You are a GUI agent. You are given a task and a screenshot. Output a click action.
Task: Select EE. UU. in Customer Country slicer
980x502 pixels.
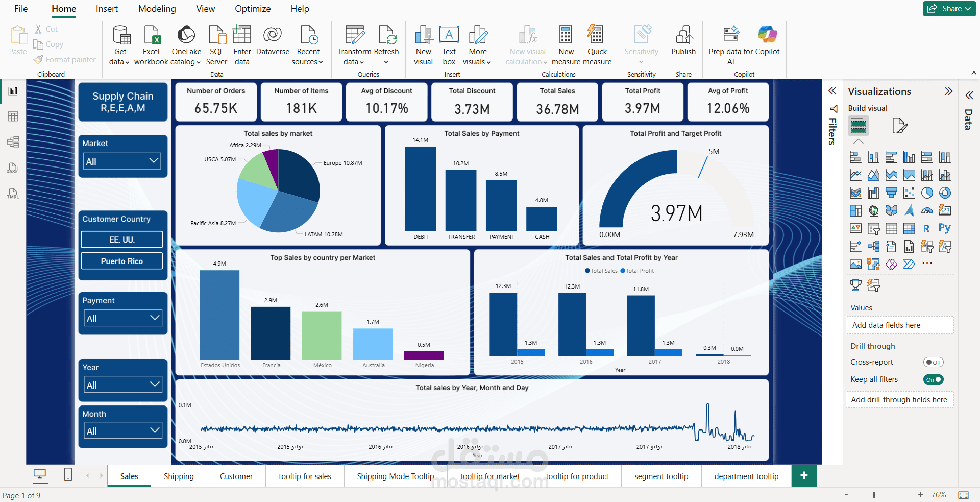(x=122, y=240)
